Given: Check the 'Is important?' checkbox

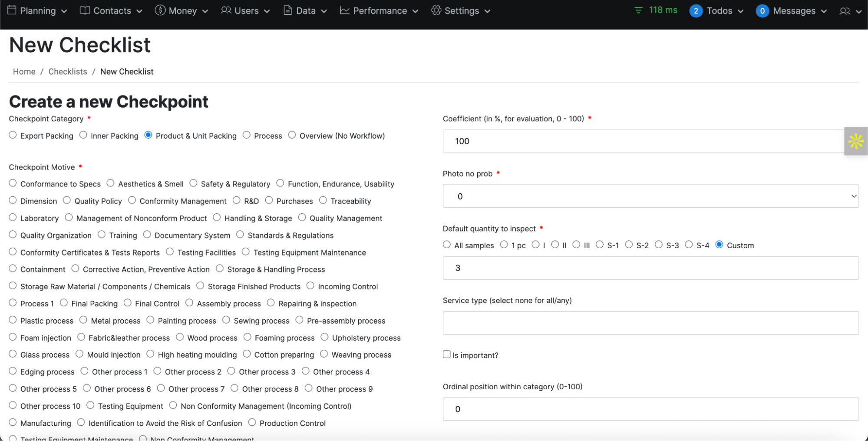Looking at the screenshot, I should pos(446,355).
